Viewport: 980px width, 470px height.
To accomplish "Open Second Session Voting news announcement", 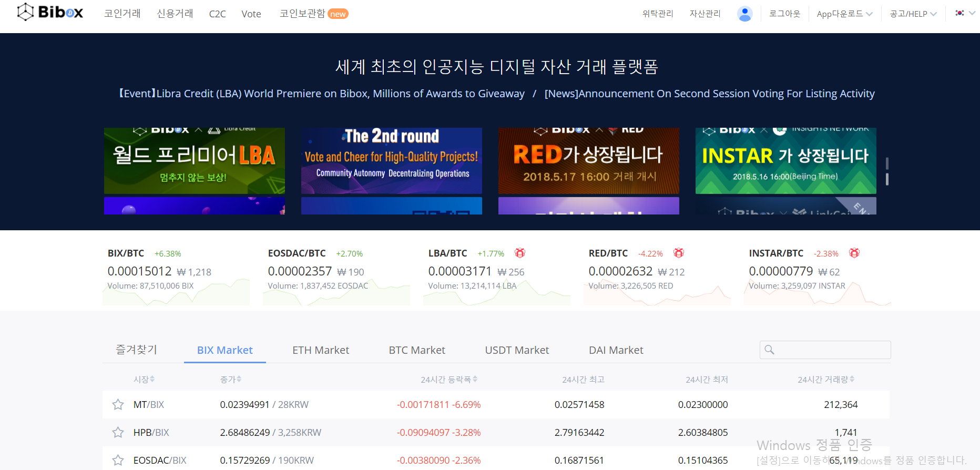I will (x=710, y=94).
